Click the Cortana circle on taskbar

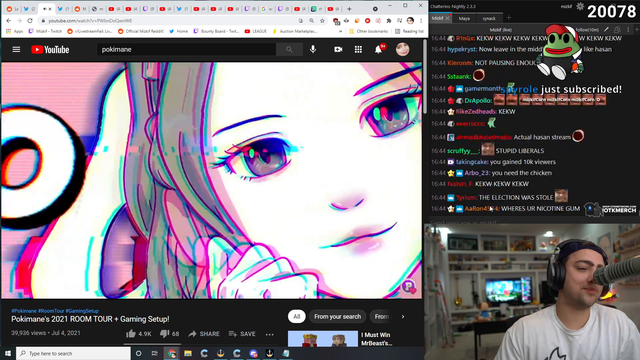[x=138, y=353]
